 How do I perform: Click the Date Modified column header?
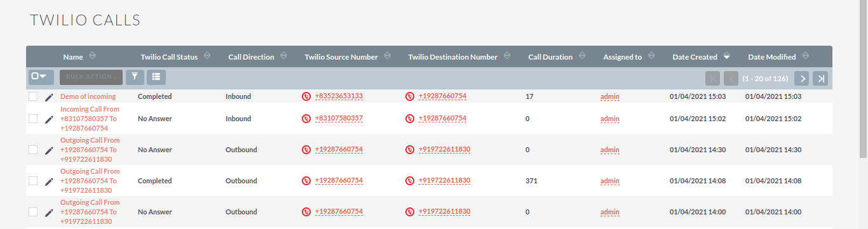pos(772,57)
